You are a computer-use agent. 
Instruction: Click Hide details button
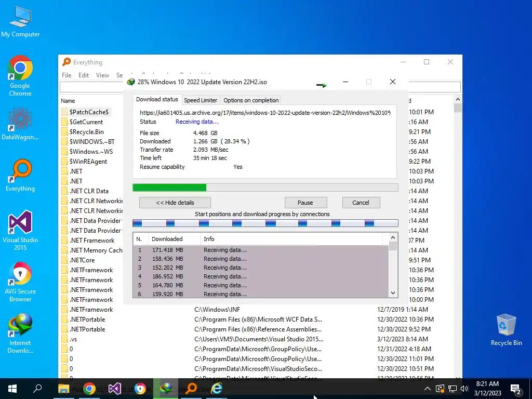pos(175,203)
